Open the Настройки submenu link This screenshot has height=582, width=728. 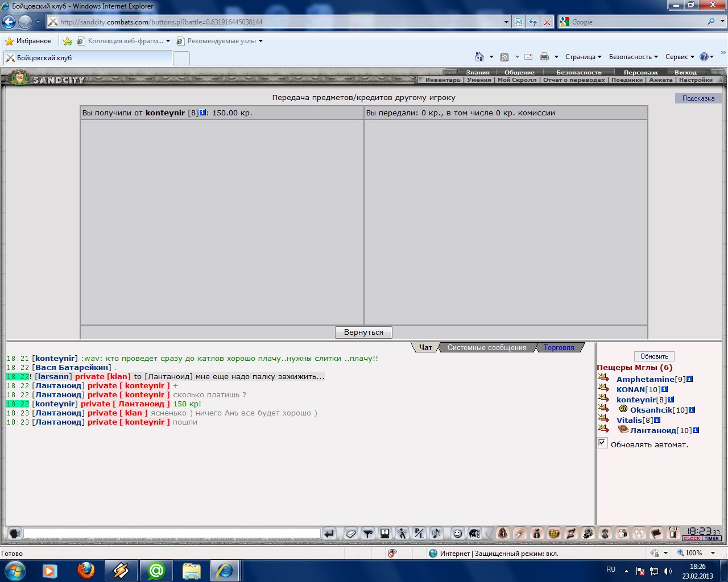(696, 80)
